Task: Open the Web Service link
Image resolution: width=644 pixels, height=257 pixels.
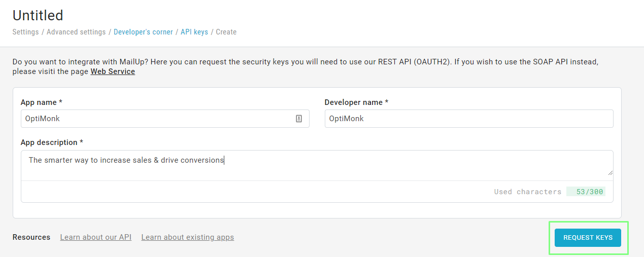Action: click(113, 71)
